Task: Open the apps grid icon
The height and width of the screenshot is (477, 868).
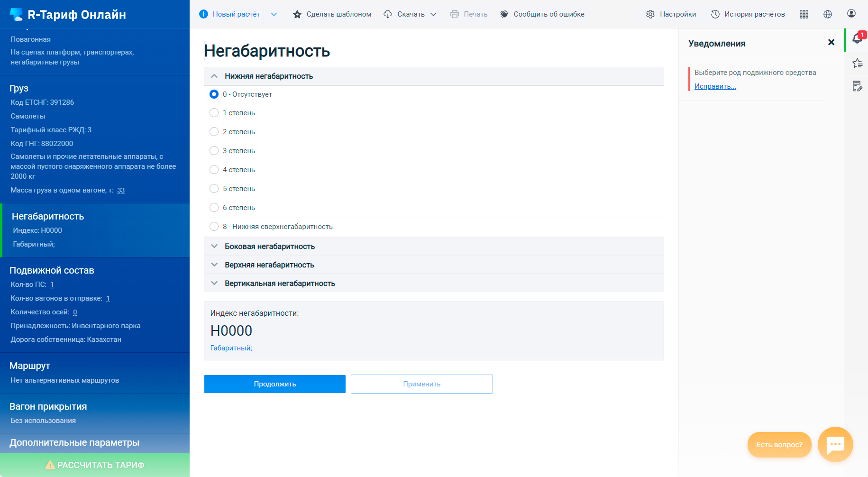Action: (x=804, y=14)
